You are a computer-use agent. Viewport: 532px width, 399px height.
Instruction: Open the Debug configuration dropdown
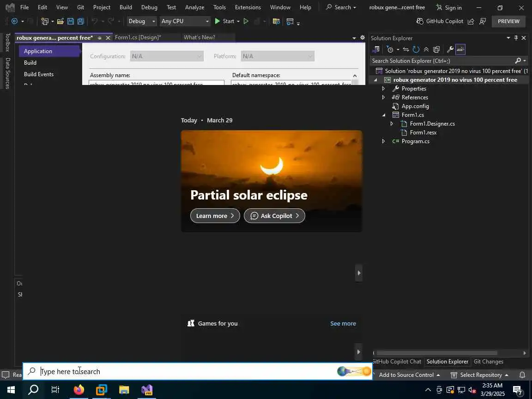141,21
